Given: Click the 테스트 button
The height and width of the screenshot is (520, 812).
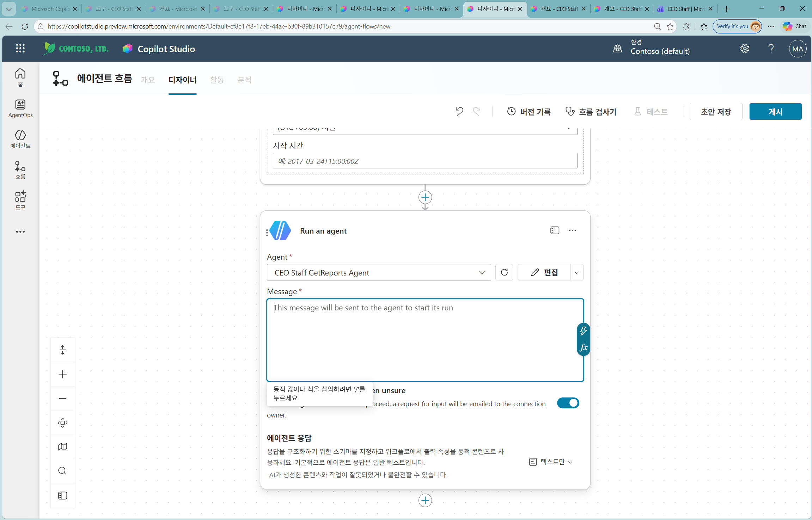Looking at the screenshot, I should [651, 112].
